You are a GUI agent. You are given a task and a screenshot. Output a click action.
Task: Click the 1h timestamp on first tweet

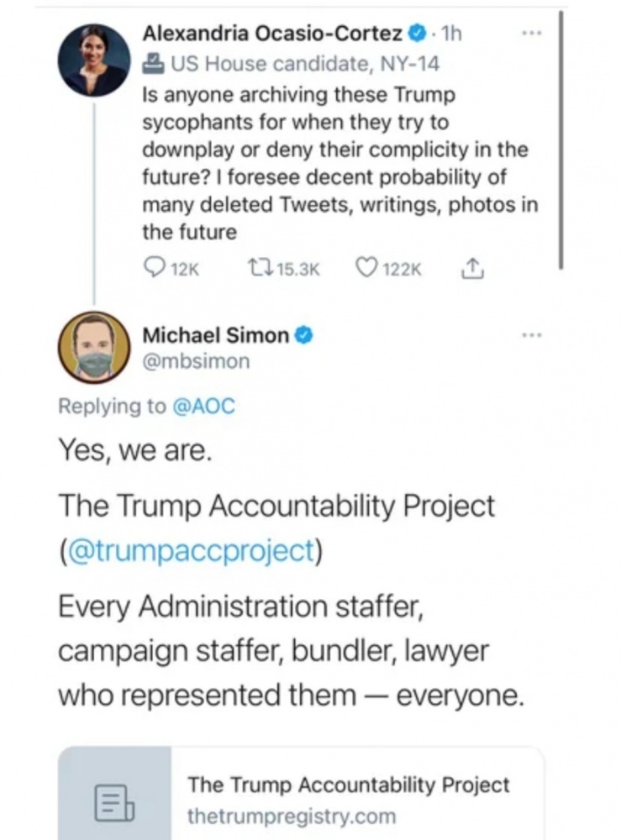coord(451,35)
